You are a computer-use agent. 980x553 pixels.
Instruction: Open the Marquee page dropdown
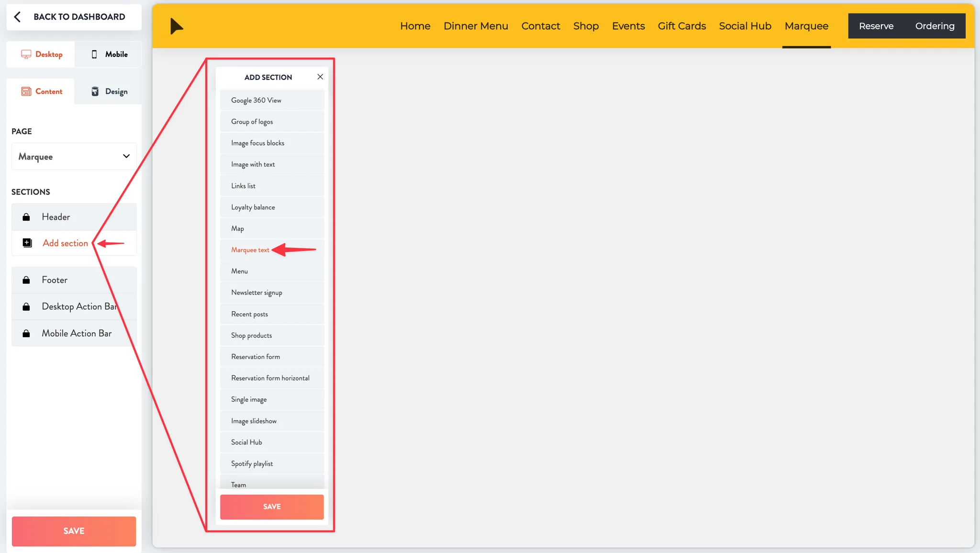tap(74, 156)
